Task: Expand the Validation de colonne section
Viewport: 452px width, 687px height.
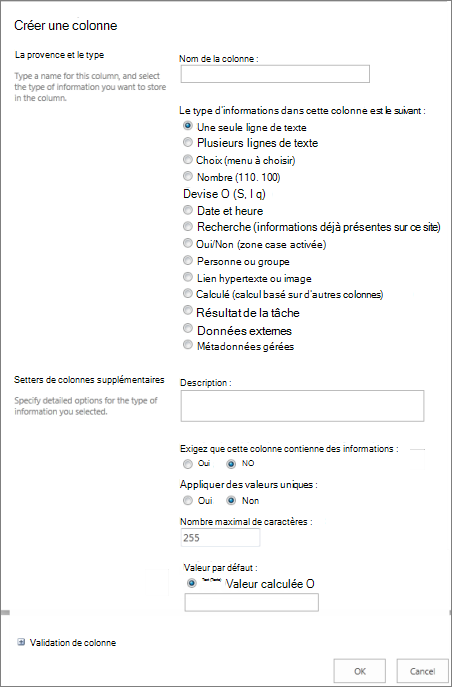Action: coord(21,642)
